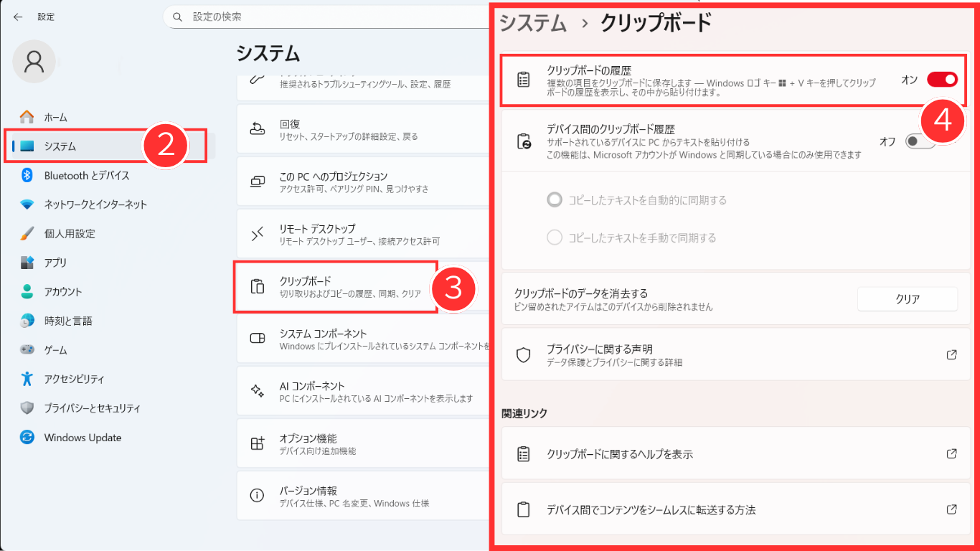Click the back arrow in settings header

tap(18, 17)
